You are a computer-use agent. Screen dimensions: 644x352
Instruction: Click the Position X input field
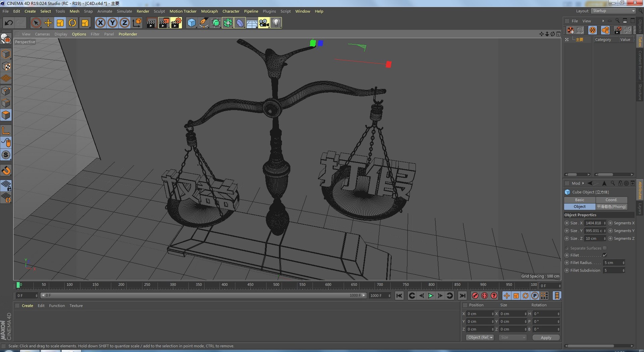[x=480, y=314]
